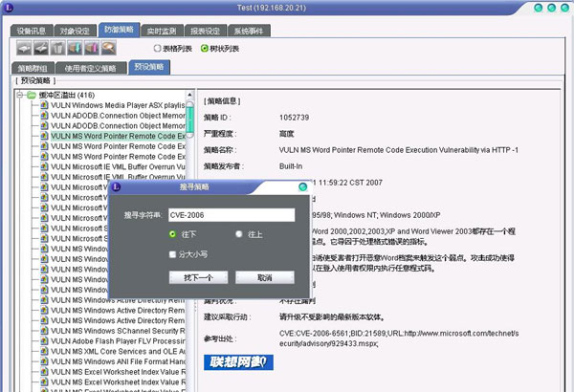Click the trash can delete icon
Screen dimensions: 574x392
[56, 48]
